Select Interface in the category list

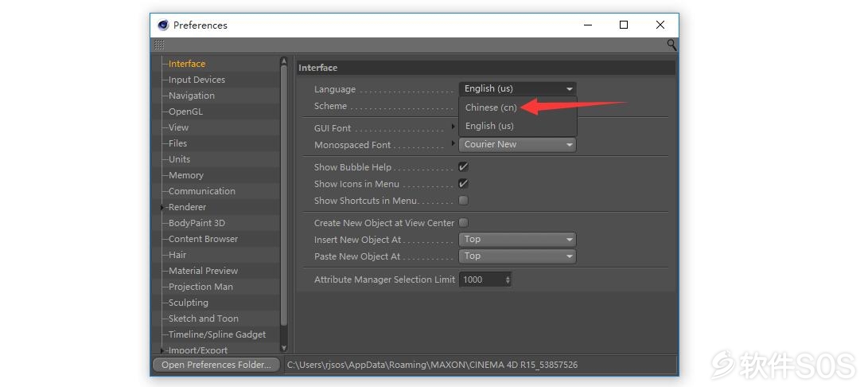click(x=186, y=64)
